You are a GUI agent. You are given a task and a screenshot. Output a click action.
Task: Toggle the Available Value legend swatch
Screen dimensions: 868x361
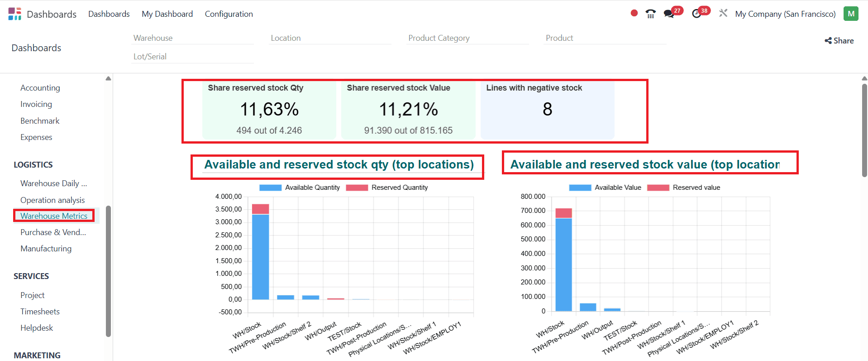point(580,188)
